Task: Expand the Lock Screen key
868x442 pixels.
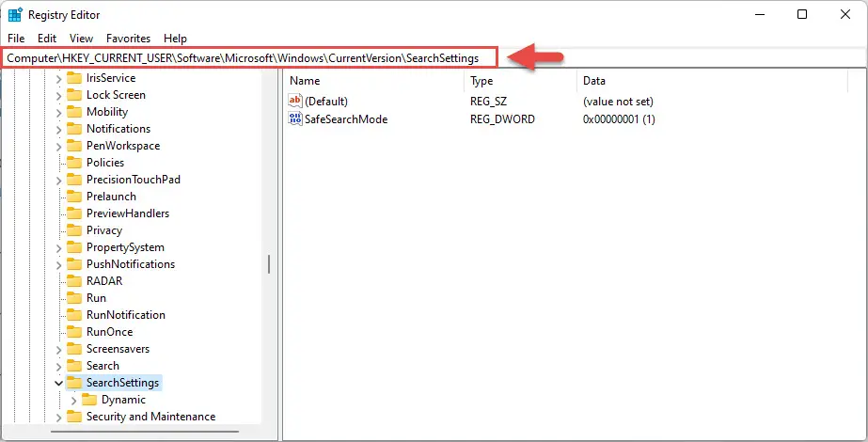Action: point(58,96)
